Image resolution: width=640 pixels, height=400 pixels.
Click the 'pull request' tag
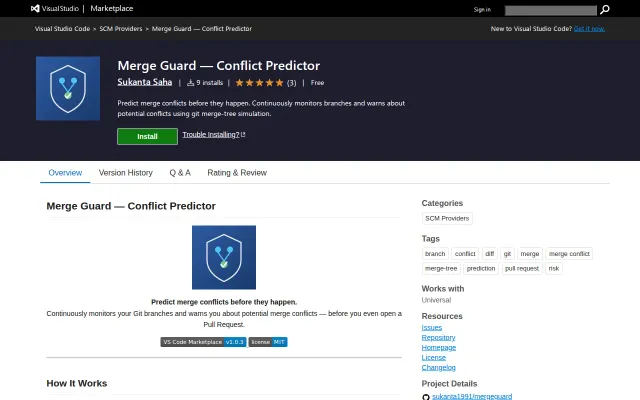(522, 269)
